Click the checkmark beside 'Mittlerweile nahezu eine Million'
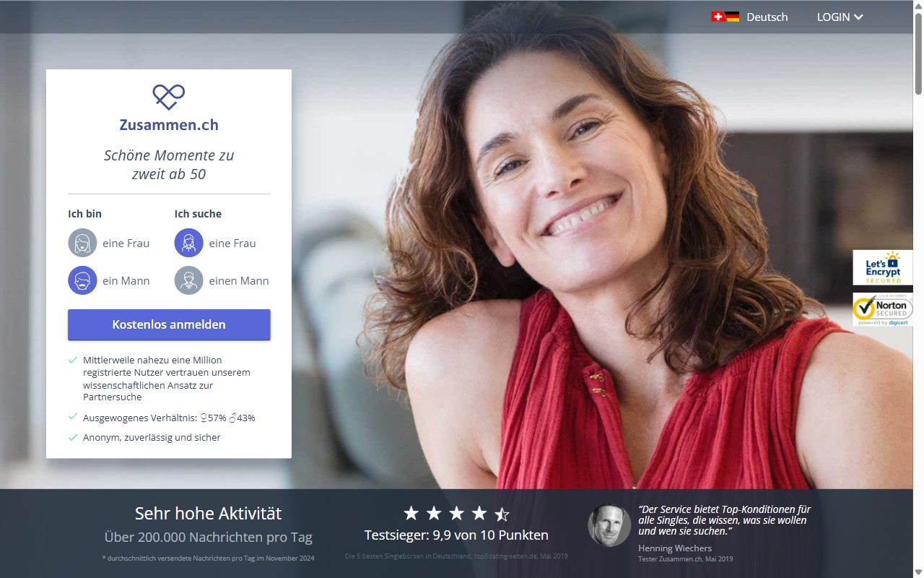Viewport: 924px width, 578px height. (73, 359)
